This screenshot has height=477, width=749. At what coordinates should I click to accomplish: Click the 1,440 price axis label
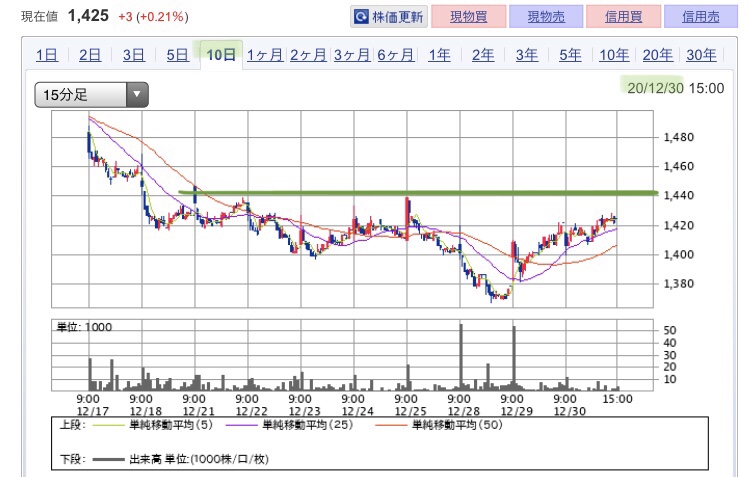(679, 195)
